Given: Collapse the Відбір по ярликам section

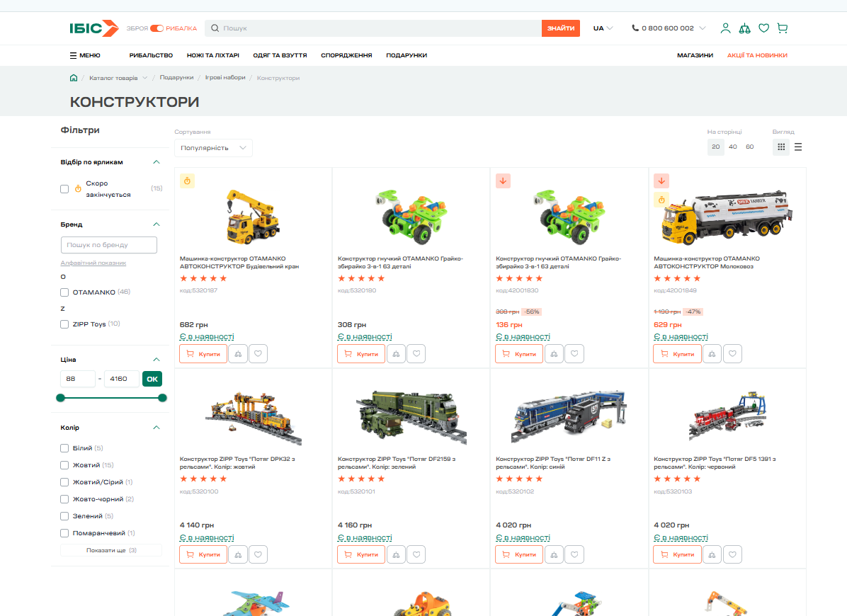Looking at the screenshot, I should pyautogui.click(x=156, y=162).
